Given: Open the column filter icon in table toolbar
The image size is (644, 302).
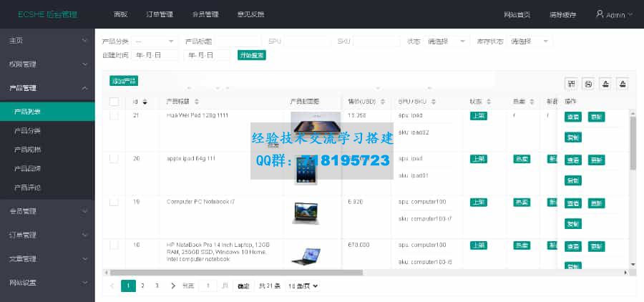Looking at the screenshot, I should click(x=570, y=84).
